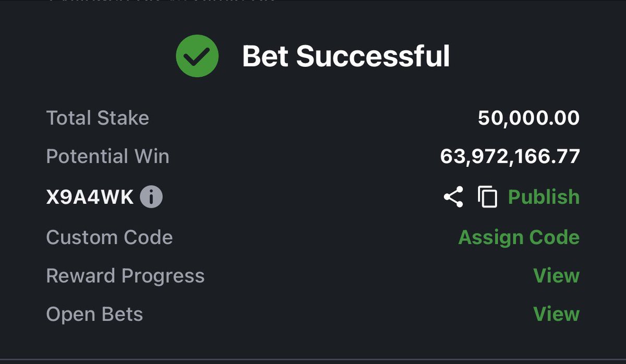The image size is (626, 364).
Task: Select the 63,972,166.77 potential win value
Action: click(x=510, y=156)
